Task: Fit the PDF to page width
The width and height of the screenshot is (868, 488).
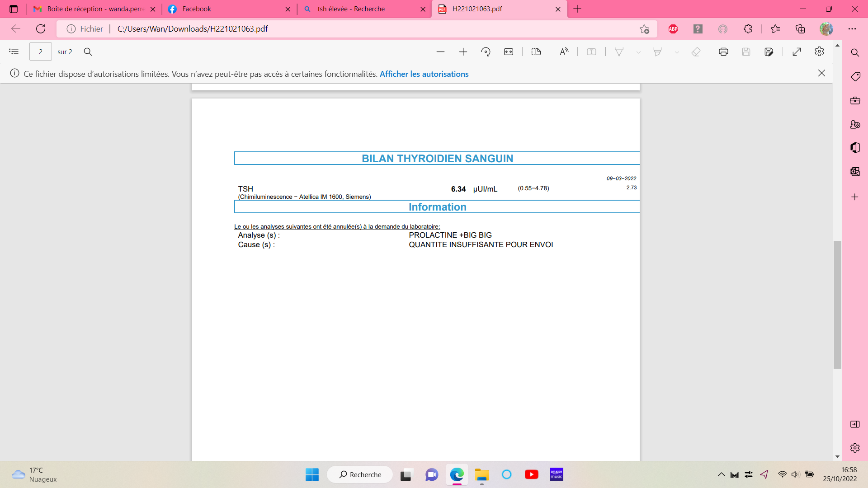Action: click(x=509, y=52)
